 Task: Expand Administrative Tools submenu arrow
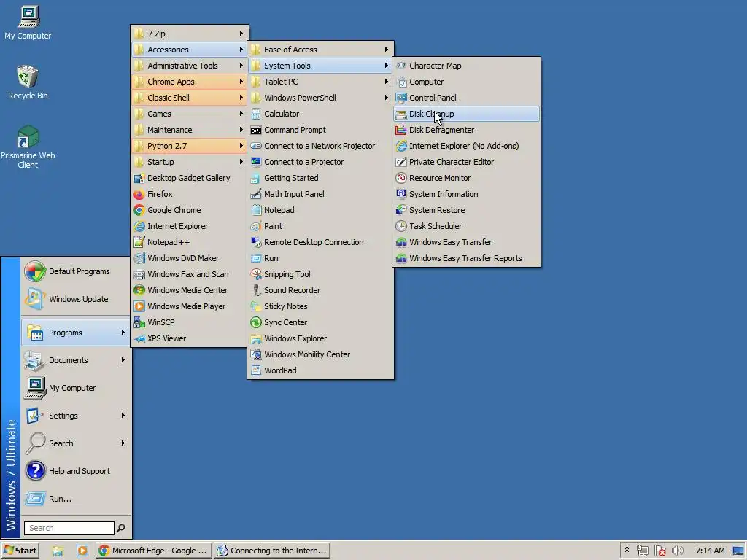241,66
